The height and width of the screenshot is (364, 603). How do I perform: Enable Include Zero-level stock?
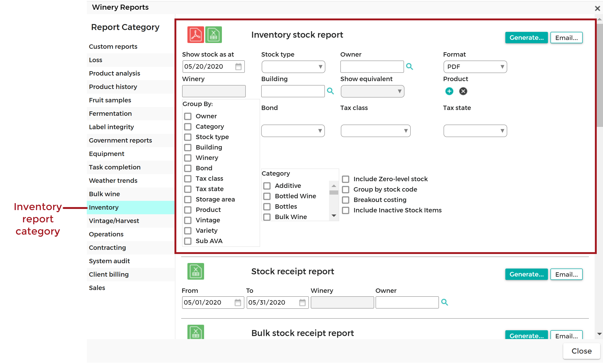[x=345, y=179]
